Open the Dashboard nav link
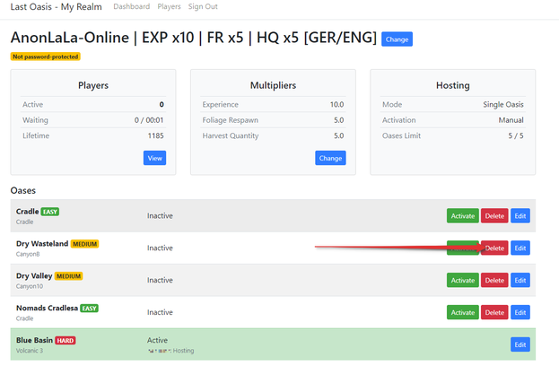The image size is (559, 392). (x=132, y=6)
